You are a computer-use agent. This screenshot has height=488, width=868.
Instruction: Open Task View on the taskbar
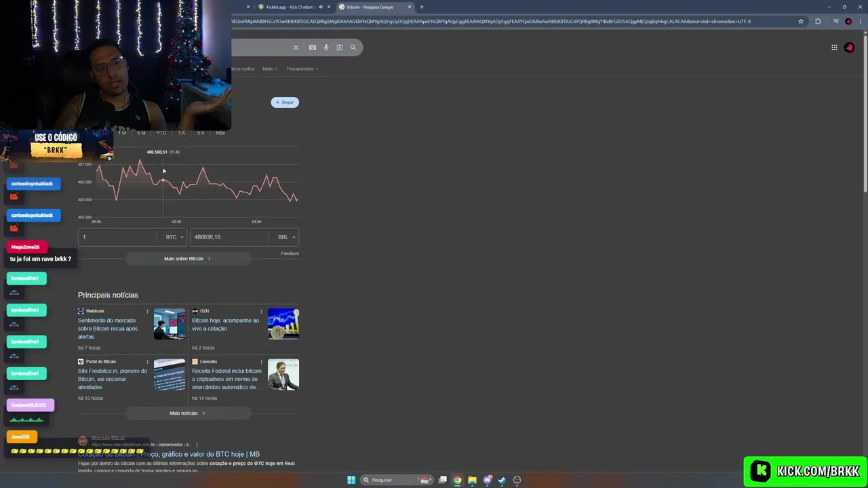click(443, 480)
